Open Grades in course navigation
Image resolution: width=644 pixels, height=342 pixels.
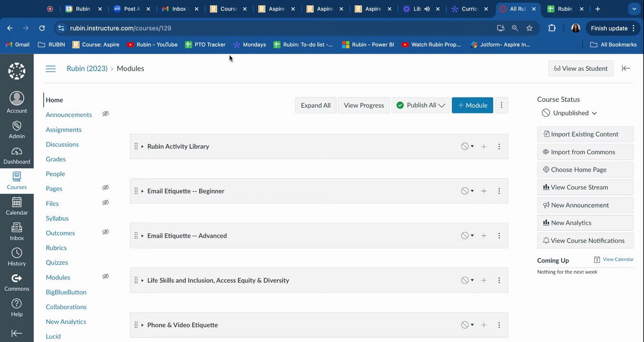[56, 159]
